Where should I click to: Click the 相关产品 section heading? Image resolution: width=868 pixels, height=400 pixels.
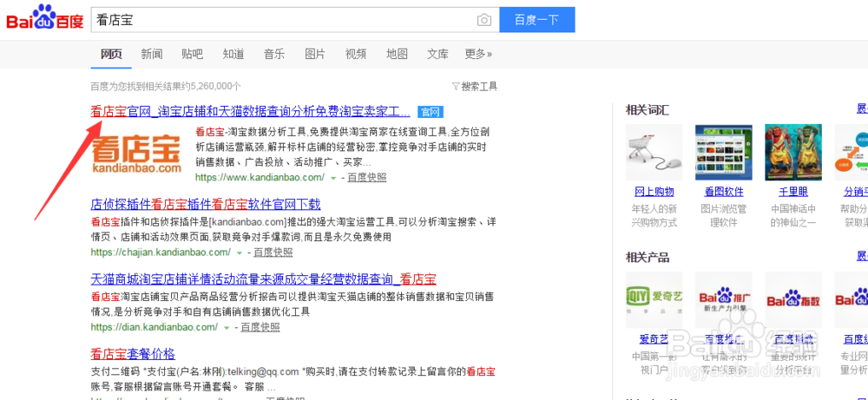(648, 257)
